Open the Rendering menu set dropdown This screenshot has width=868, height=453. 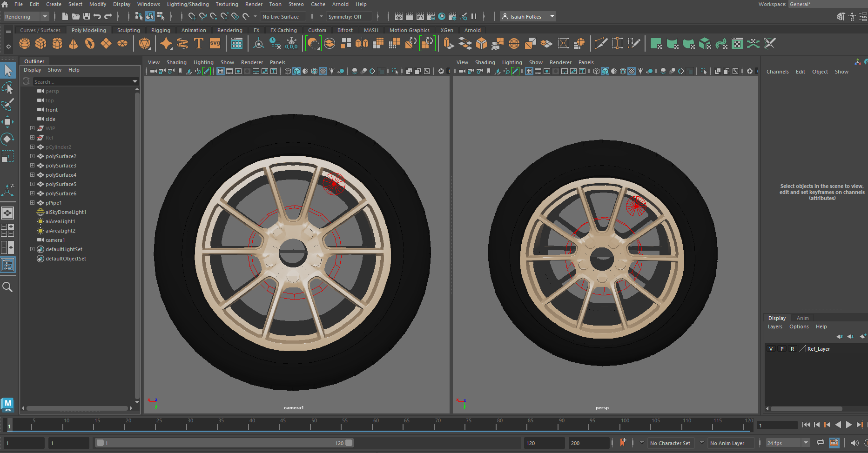coord(26,17)
